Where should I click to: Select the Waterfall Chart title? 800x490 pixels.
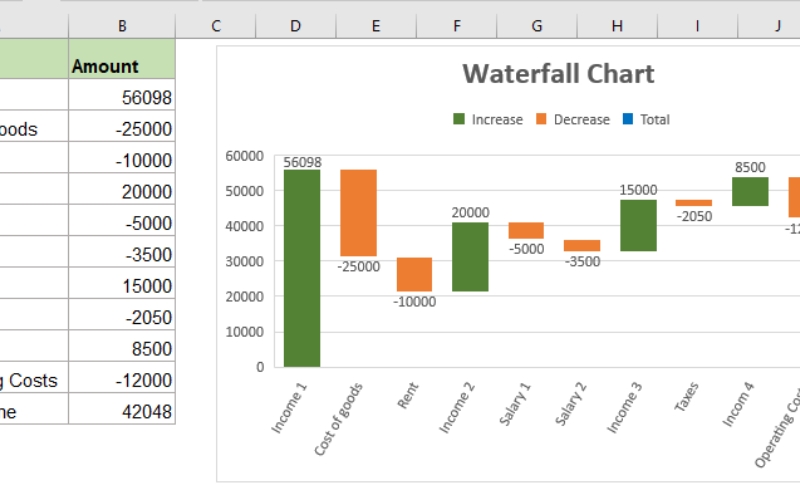(558, 74)
